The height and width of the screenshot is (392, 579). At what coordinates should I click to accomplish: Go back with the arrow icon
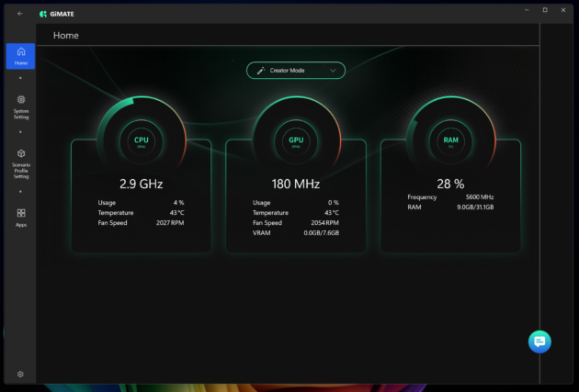20,14
